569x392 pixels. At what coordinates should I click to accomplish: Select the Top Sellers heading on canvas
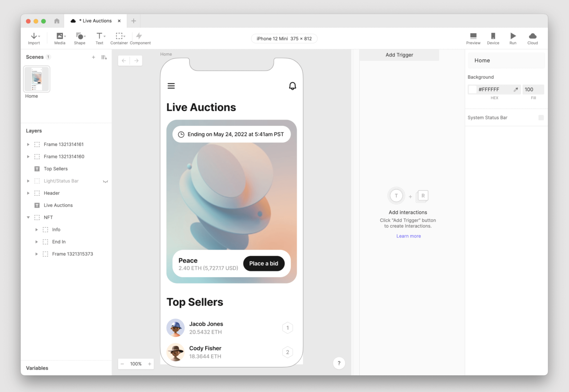click(195, 302)
